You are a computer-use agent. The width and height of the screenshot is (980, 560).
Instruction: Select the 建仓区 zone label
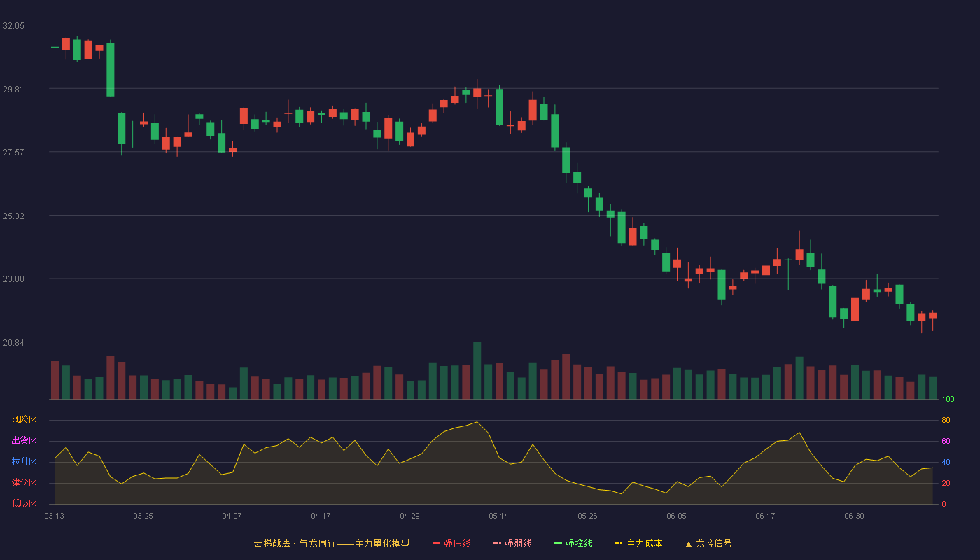coord(24,483)
